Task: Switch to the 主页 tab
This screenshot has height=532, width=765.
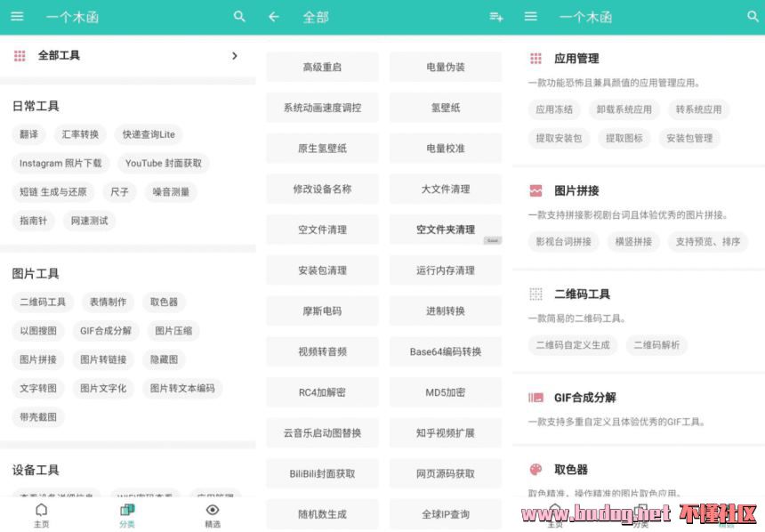Action: pyautogui.click(x=41, y=514)
